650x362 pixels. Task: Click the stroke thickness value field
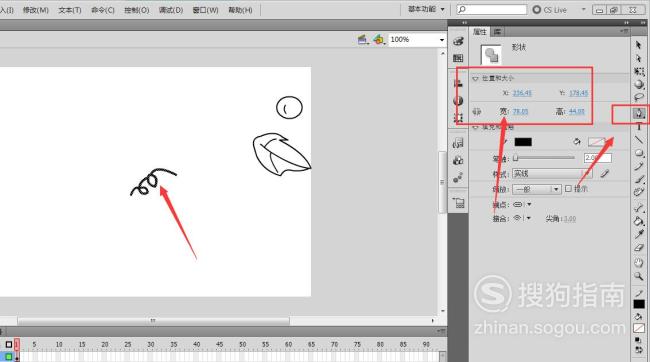click(598, 158)
